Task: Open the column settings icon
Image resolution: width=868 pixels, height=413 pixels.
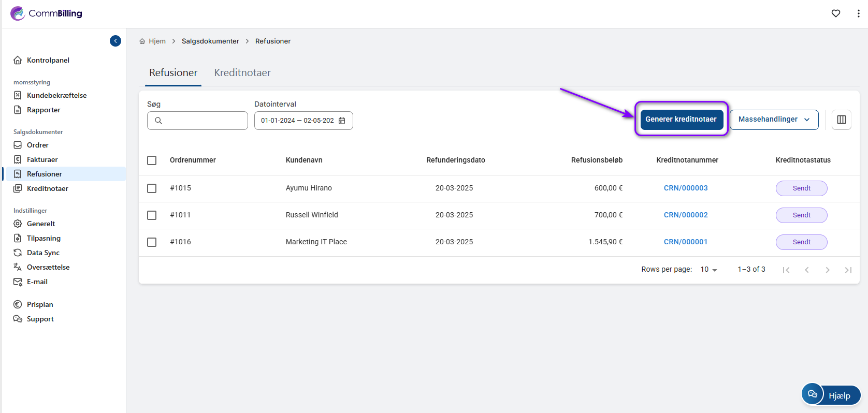Action: point(842,120)
